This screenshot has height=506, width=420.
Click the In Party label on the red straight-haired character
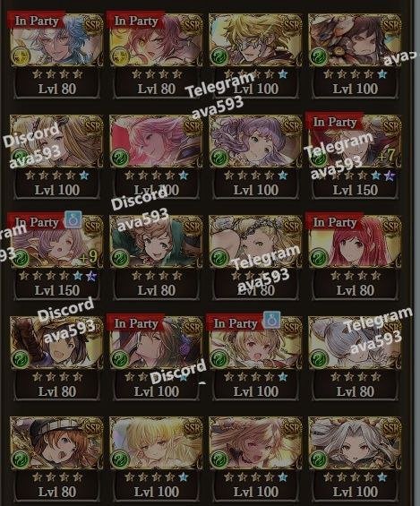pyautogui.click(x=334, y=222)
